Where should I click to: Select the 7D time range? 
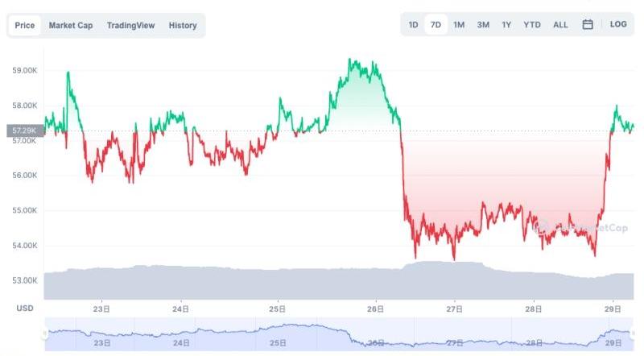[x=436, y=25]
